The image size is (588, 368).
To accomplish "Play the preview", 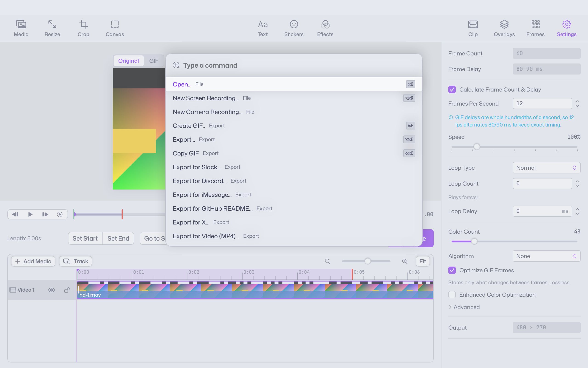I will pyautogui.click(x=30, y=214).
